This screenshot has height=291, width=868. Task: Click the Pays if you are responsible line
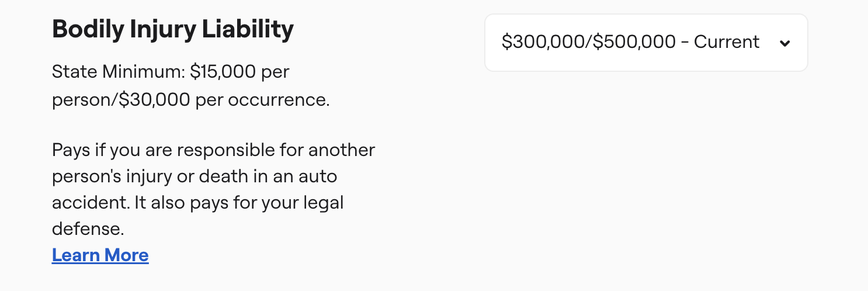pyautogui.click(x=213, y=150)
